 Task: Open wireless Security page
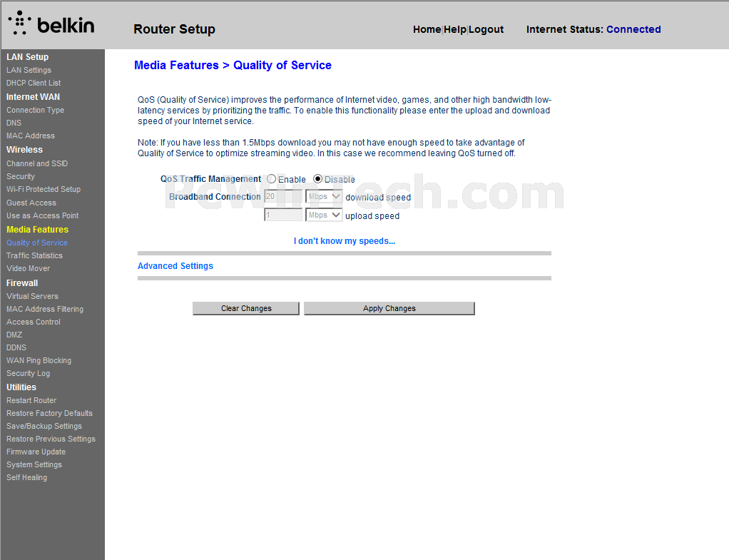[21, 177]
